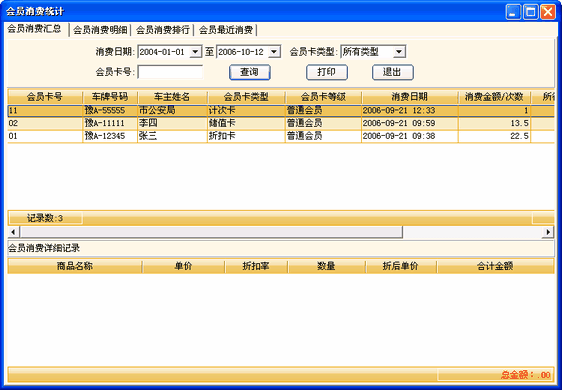
Task: Select the 会员最近消费 tab
Action: point(226,30)
